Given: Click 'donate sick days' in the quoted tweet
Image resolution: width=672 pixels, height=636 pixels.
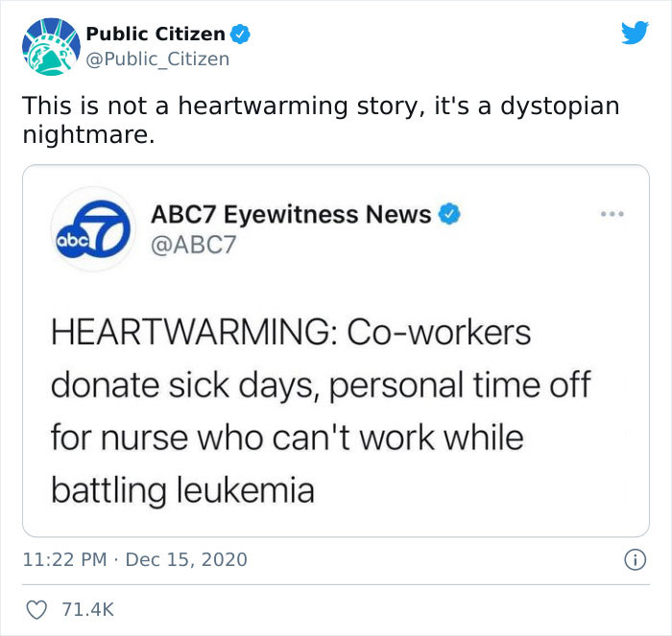Looking at the screenshot, I should (182, 386).
